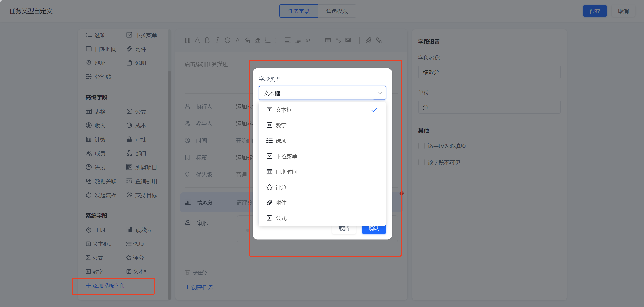Viewport: 644px width, 307px height.
Task: Toggle italic I formatting icon
Action: click(x=217, y=40)
